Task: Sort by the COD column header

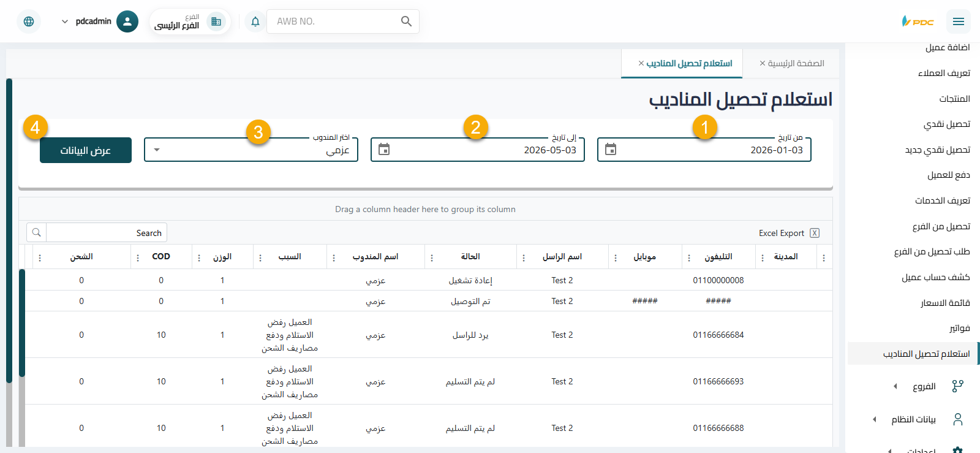Action: (161, 256)
